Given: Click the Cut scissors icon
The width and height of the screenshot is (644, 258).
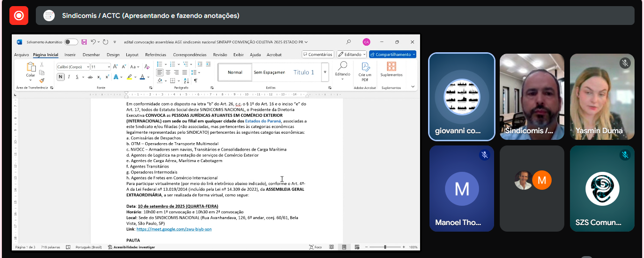Looking at the screenshot, I should coord(42,64).
